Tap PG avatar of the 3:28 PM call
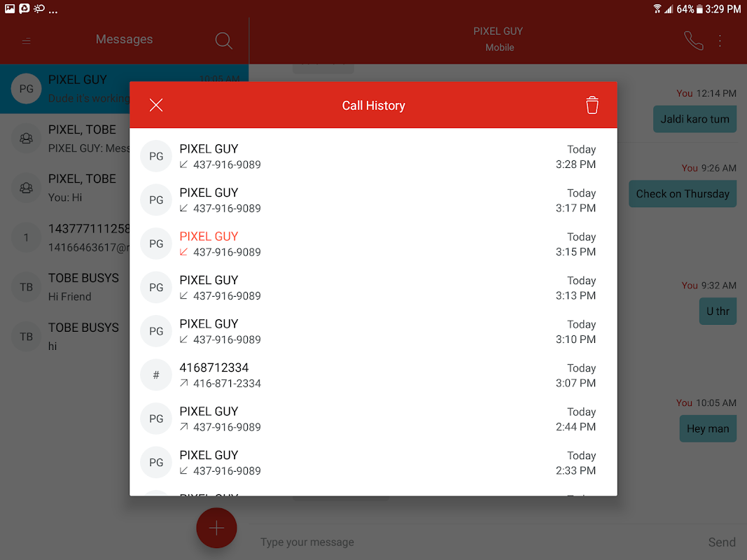 [x=156, y=156]
